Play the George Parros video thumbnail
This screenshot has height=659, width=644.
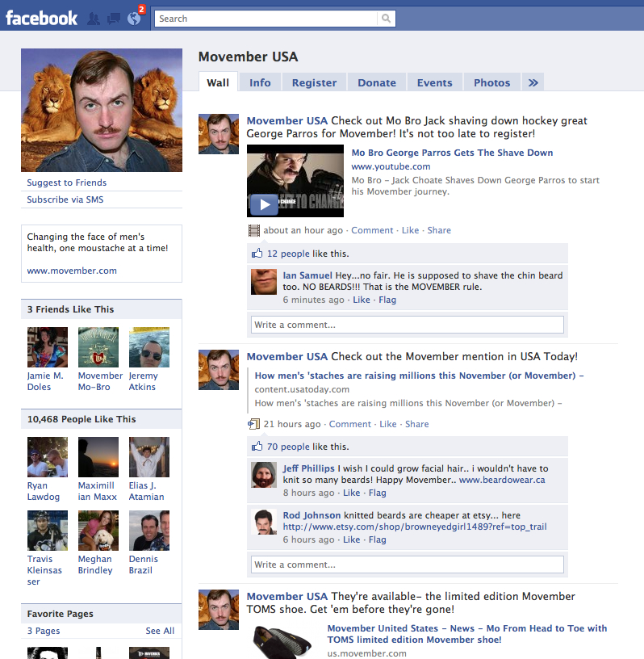295,181
